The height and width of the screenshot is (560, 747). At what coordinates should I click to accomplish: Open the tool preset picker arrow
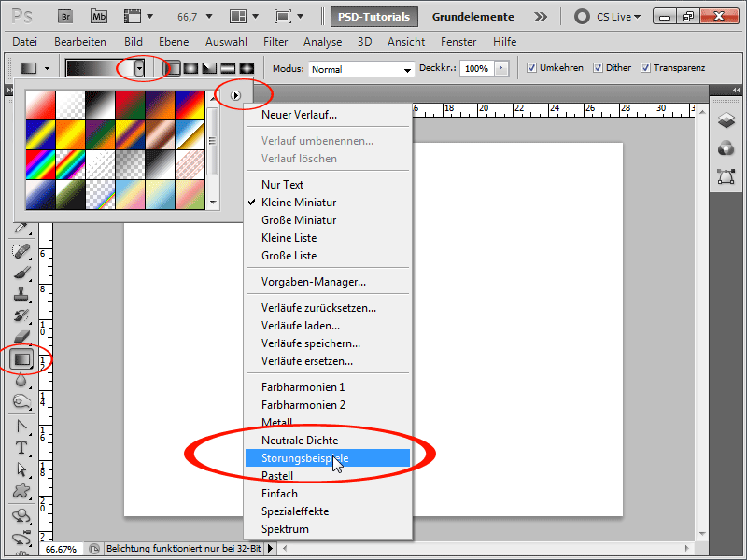point(47,69)
